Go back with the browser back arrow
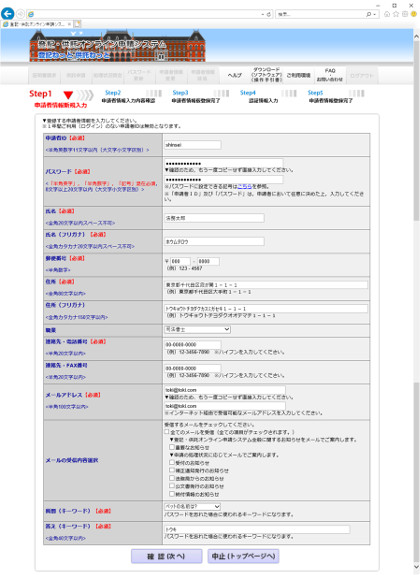This screenshot has width=420, height=575. [x=7, y=14]
